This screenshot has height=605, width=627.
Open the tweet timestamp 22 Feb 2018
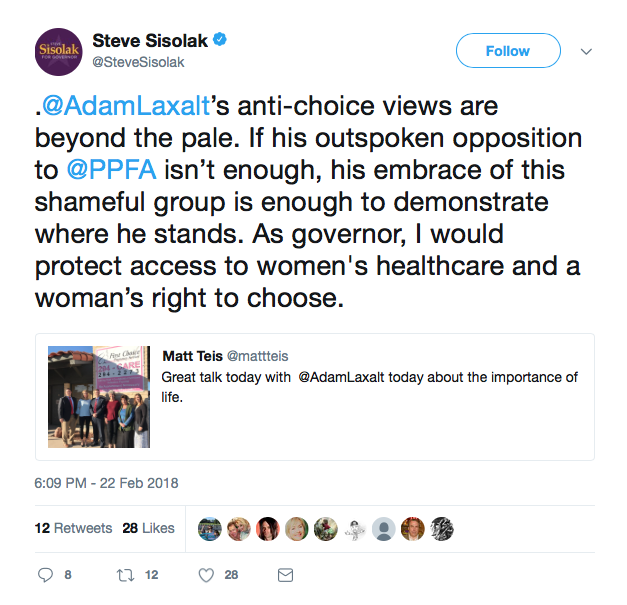tap(107, 483)
